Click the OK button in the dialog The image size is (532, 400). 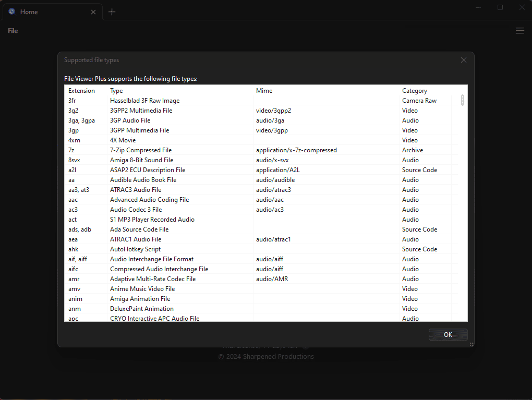coord(448,334)
